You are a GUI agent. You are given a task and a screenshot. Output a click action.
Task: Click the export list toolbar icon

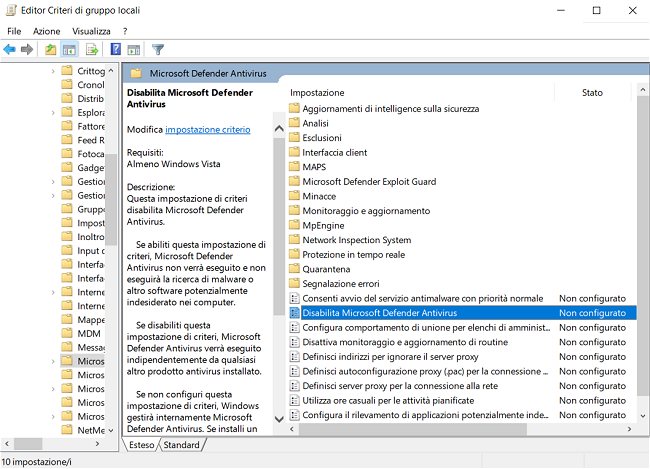click(x=92, y=50)
